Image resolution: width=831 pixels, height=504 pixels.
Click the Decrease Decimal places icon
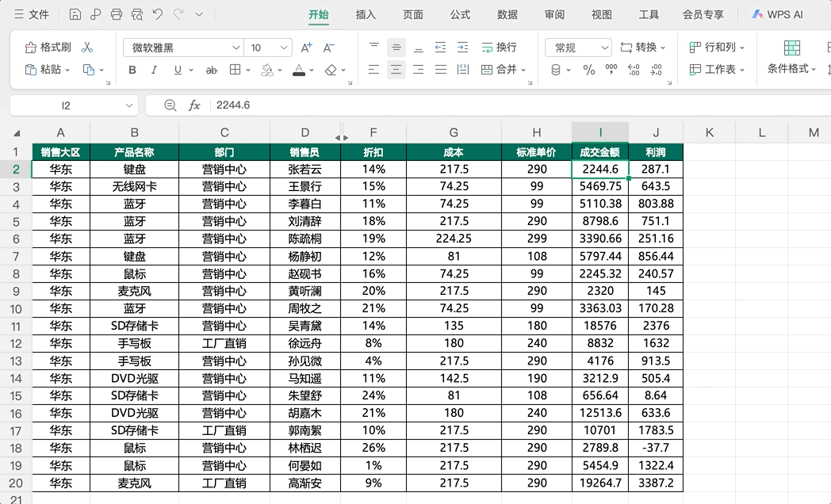pos(656,70)
